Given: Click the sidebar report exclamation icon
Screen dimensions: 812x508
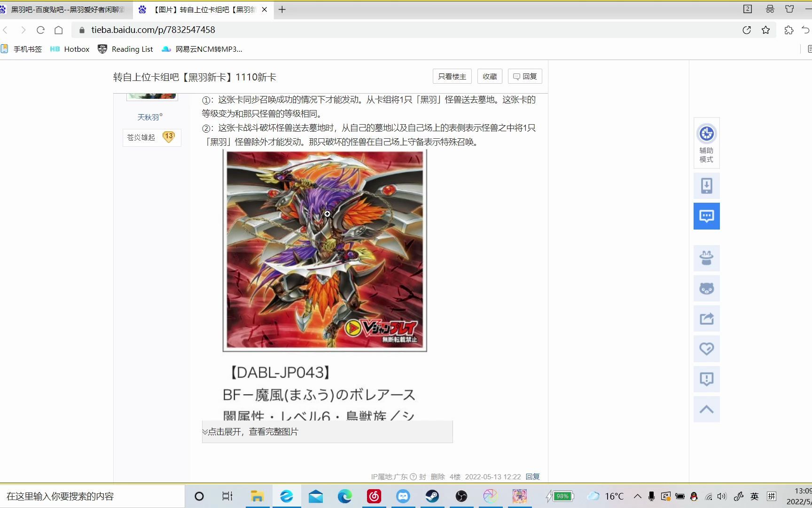Looking at the screenshot, I should (706, 379).
